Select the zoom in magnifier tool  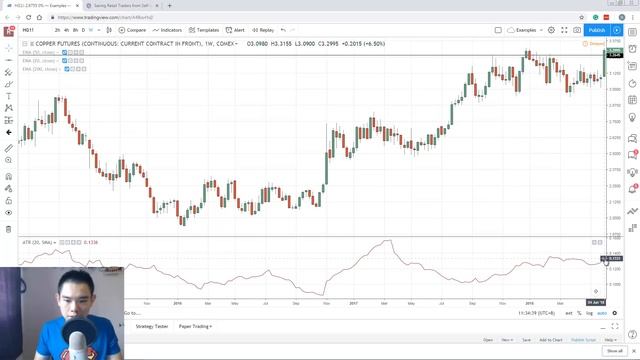click(x=9, y=160)
